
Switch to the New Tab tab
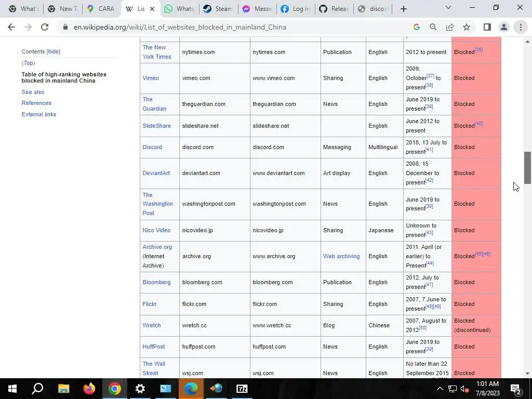62,9
